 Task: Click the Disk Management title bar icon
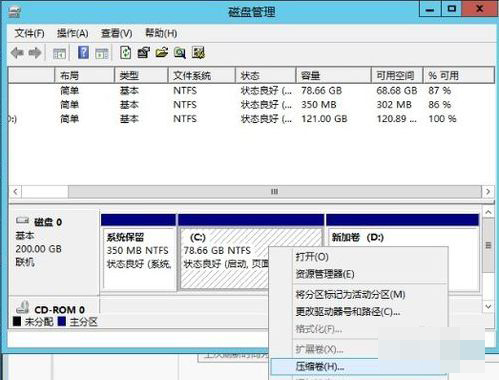(x=15, y=12)
